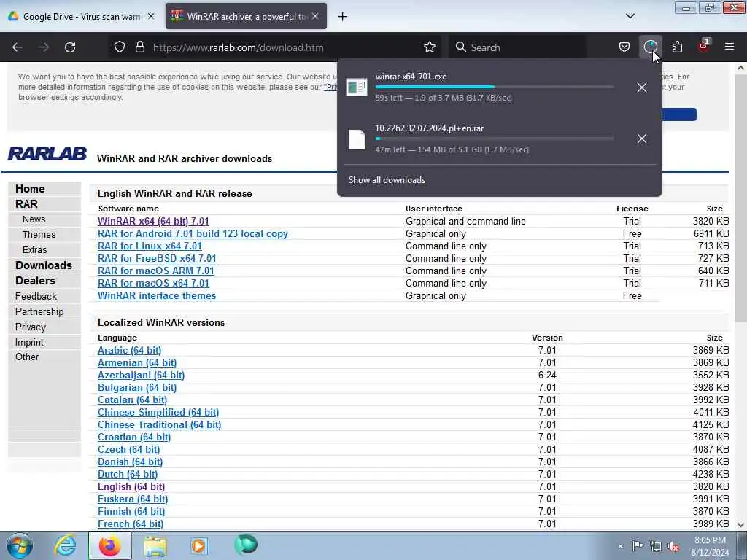Click the .rar file download progress bar
This screenshot has height=560, width=747.
click(495, 139)
